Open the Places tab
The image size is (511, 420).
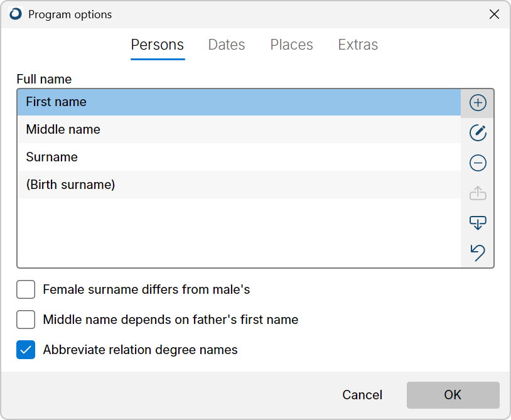[291, 45]
